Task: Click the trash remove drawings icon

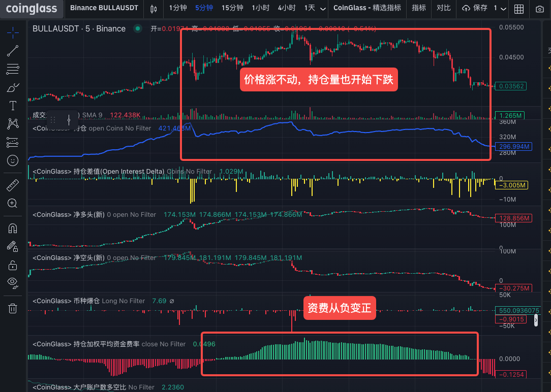Action: (x=13, y=309)
